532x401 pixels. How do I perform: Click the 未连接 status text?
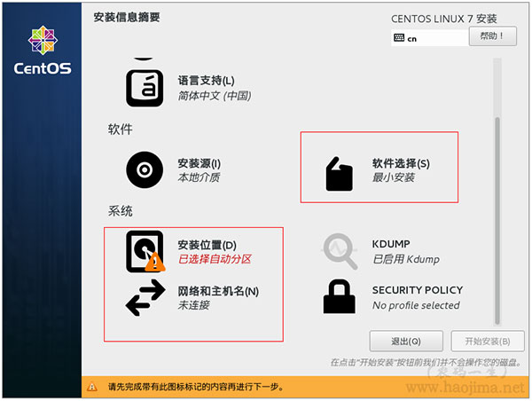click(x=193, y=305)
